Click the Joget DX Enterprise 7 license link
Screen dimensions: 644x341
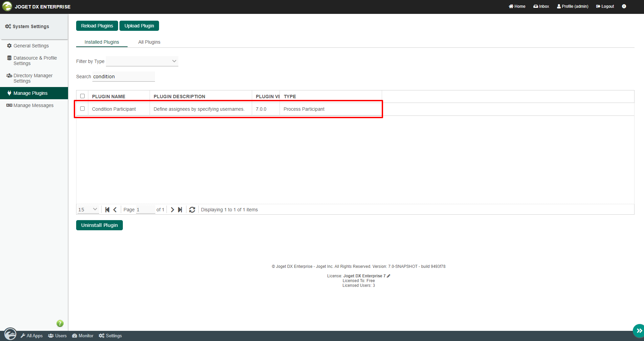[364, 276]
